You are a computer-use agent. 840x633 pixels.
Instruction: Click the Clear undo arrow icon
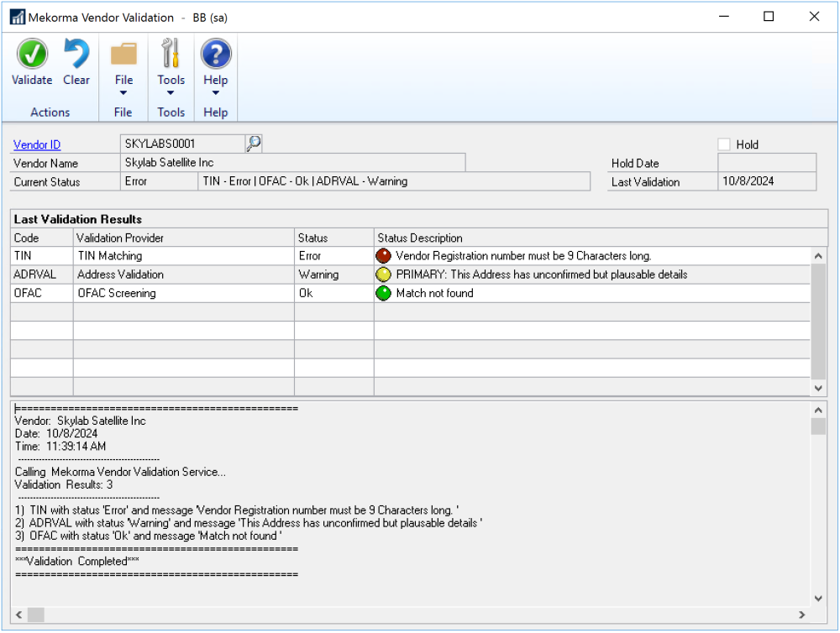tap(76, 55)
